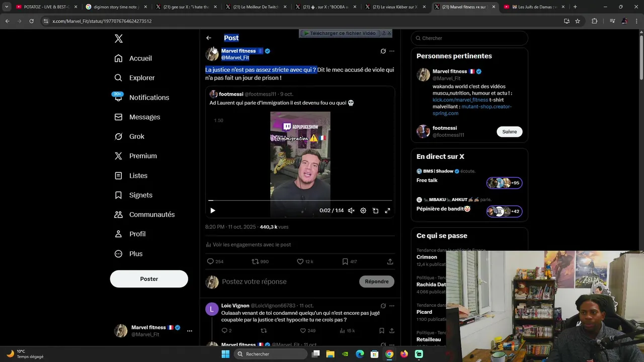Viewport: 644px width, 362px height.
Task: Open account menu dots for Marvel fitness
Action: coord(190,331)
